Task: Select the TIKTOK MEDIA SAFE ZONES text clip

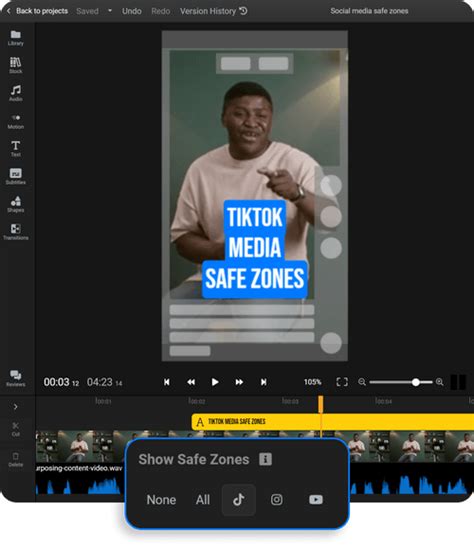Action: pyautogui.click(x=332, y=422)
